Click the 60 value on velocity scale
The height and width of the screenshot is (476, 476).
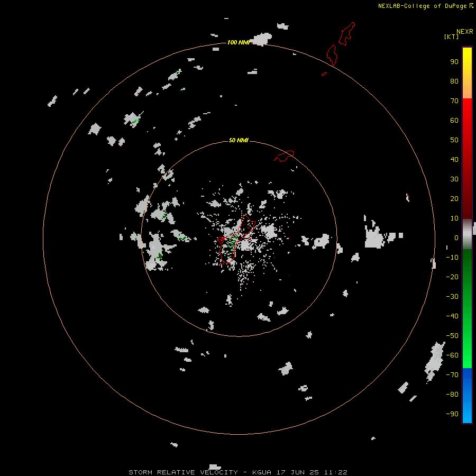pos(454,121)
